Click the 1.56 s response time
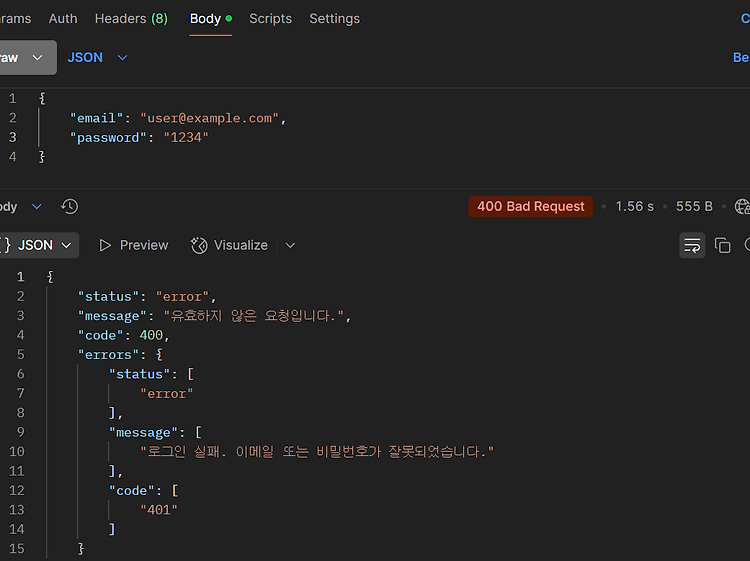This screenshot has height=561, width=750. coord(634,206)
